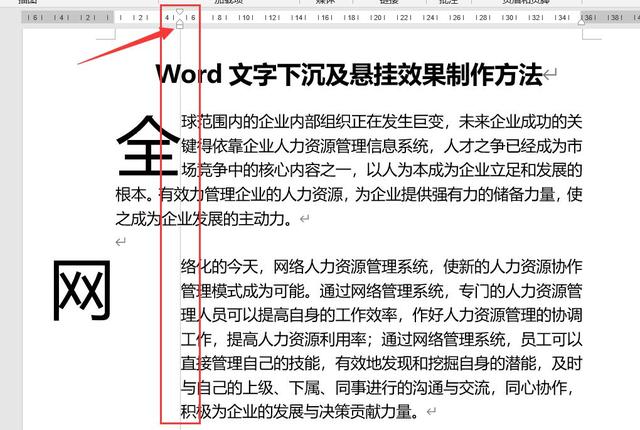Screen dimensions: 640x430
Task: Click the line starting '直接管理自己的技能'
Action: [x=382, y=363]
